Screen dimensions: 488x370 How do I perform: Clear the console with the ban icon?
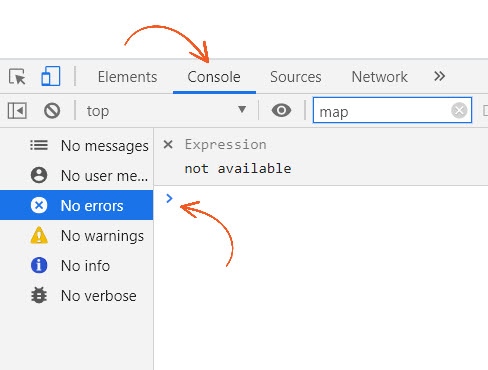click(52, 111)
